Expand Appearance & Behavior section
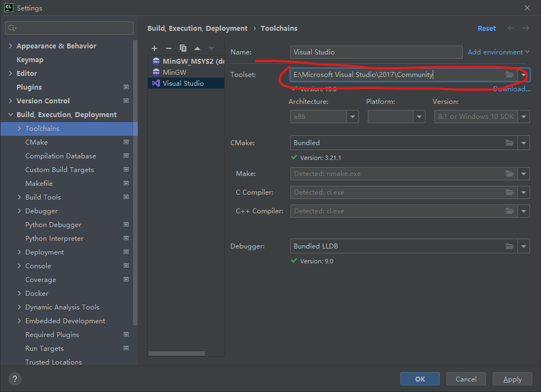 click(x=10, y=46)
